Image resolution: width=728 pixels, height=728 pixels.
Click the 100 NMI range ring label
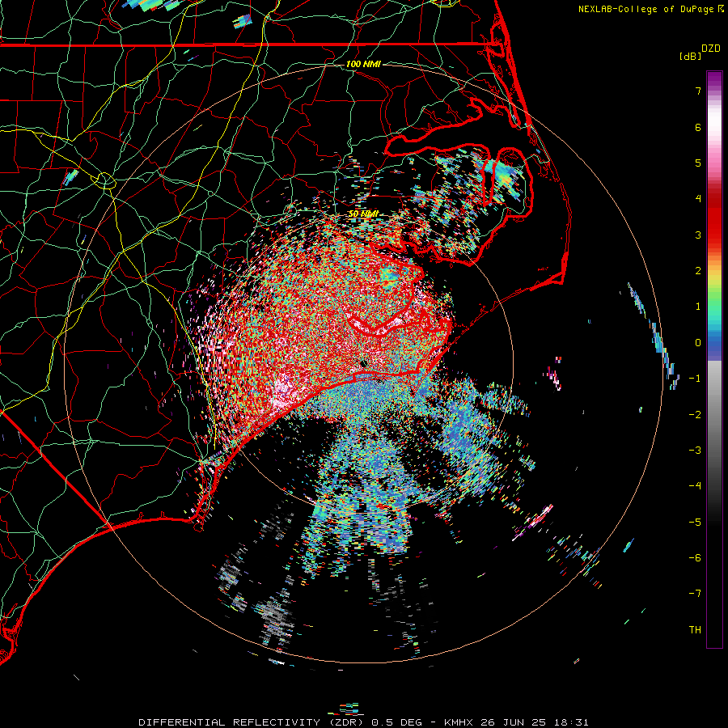(x=363, y=64)
